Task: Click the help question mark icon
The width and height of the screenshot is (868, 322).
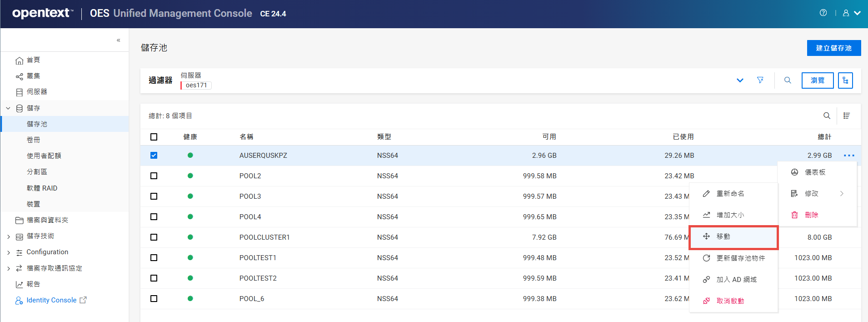Action: pyautogui.click(x=823, y=13)
